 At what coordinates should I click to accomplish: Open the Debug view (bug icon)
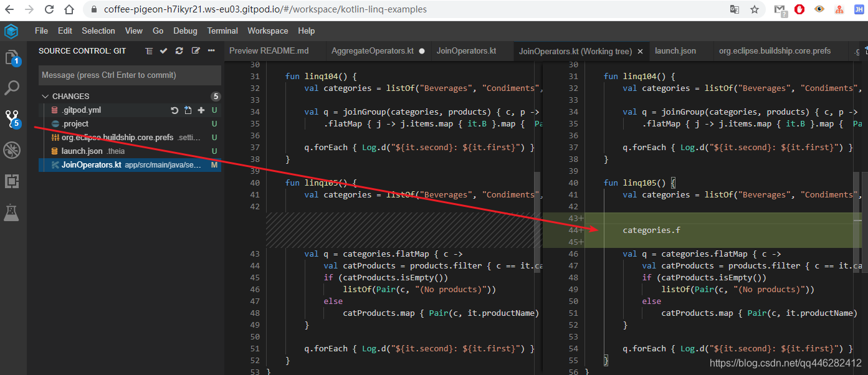coord(12,150)
